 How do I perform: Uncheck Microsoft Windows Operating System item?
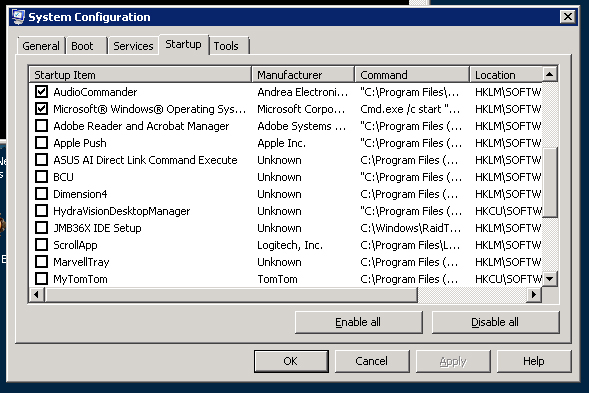click(41, 109)
